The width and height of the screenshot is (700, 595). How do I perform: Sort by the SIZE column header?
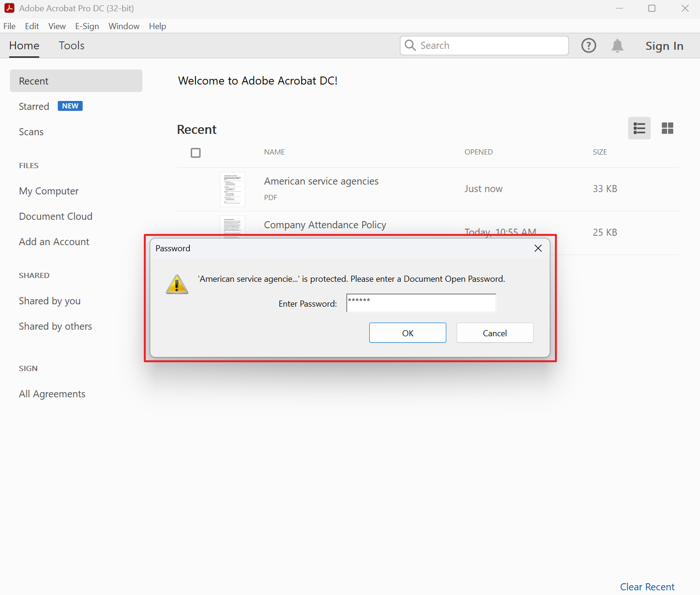[600, 152]
